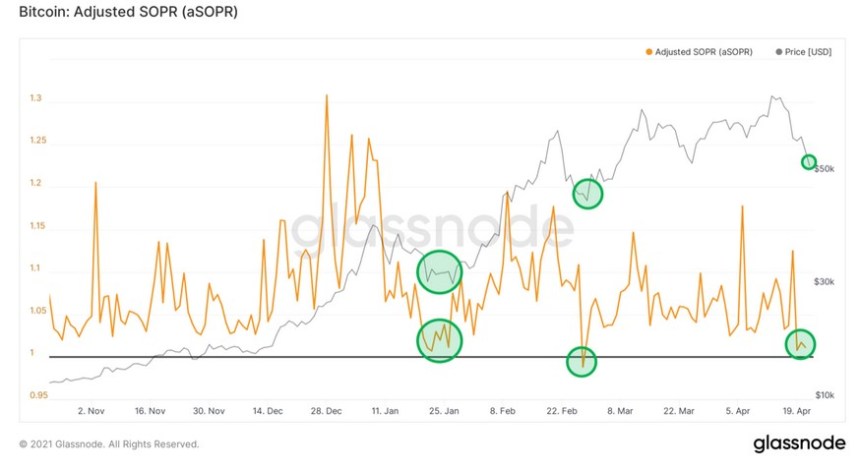Click the 2. Nov date label on the x-axis
The height and width of the screenshot is (470, 860).
pyautogui.click(x=91, y=410)
